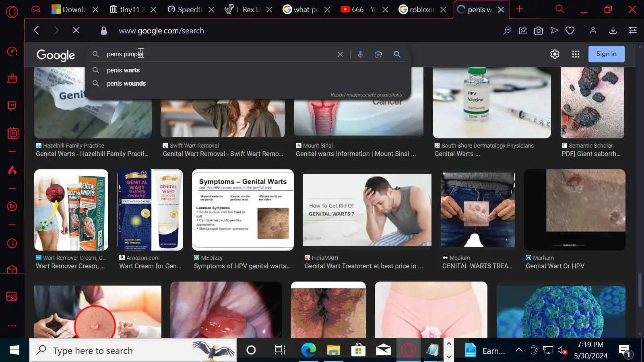Screen dimensions: 644x362
Task: Open the Opera GX main menu logo
Action: (12, 12)
